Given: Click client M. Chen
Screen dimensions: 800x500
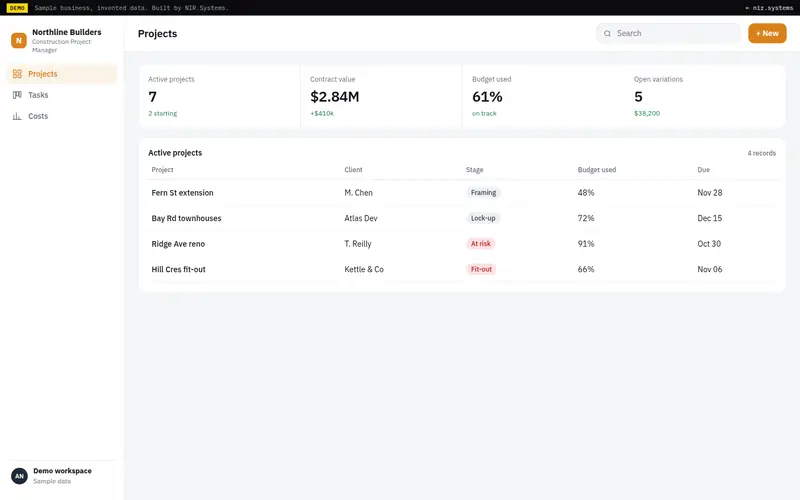Looking at the screenshot, I should point(358,193).
